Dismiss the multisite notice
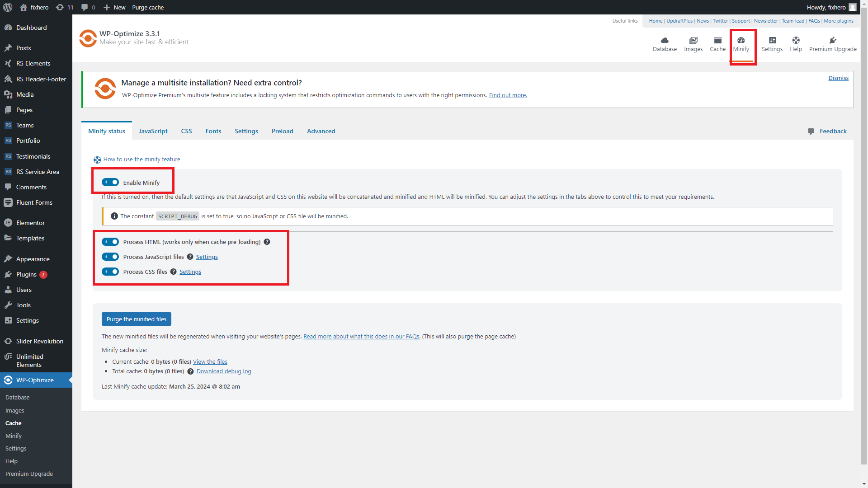The width and height of the screenshot is (868, 488). tap(838, 78)
